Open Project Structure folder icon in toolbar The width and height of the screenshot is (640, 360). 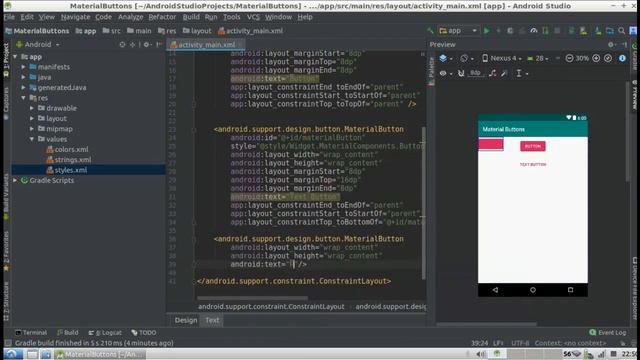point(609,31)
